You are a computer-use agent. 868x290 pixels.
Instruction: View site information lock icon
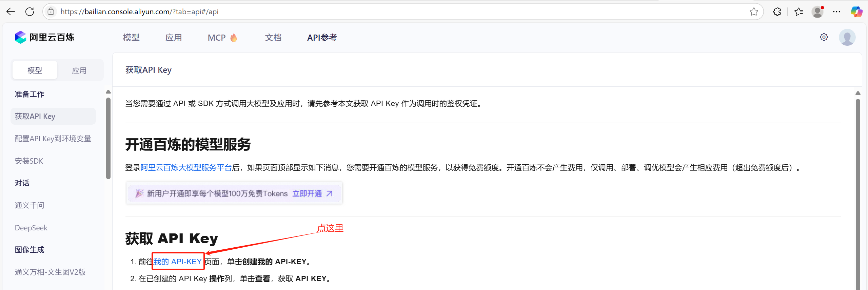coord(51,12)
